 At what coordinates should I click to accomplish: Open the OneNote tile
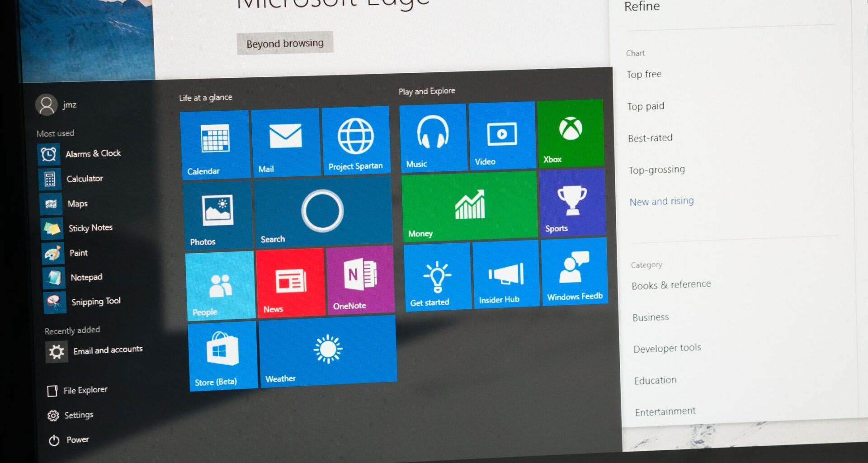(x=359, y=279)
